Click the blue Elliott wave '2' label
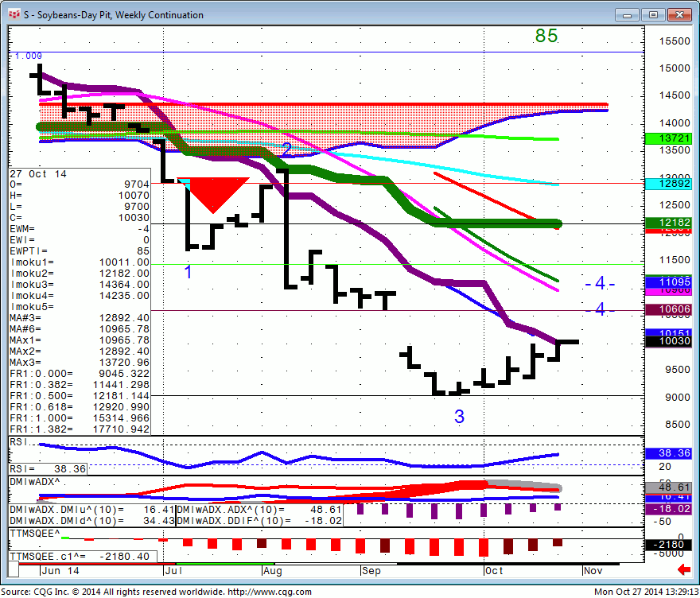The image size is (700, 598). click(286, 149)
